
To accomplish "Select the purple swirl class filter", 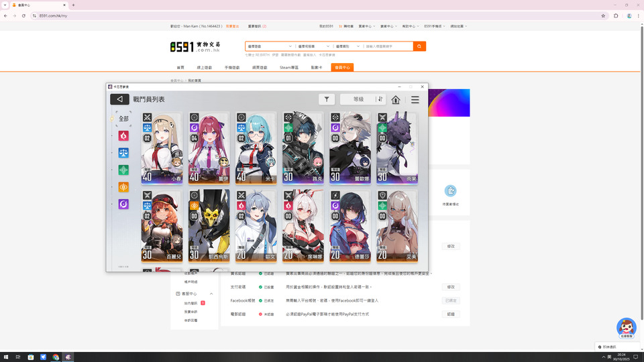I will tap(123, 204).
